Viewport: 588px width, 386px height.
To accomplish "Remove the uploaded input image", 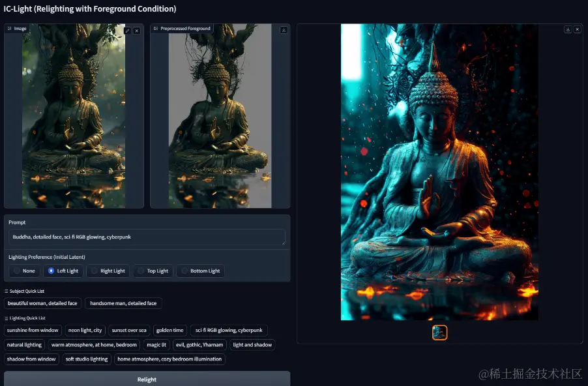I will [x=137, y=31].
